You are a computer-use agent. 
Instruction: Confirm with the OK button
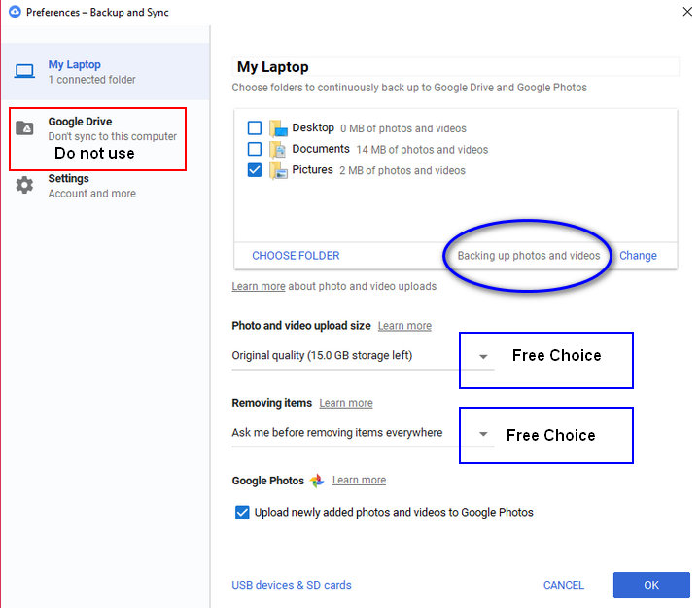click(x=651, y=585)
